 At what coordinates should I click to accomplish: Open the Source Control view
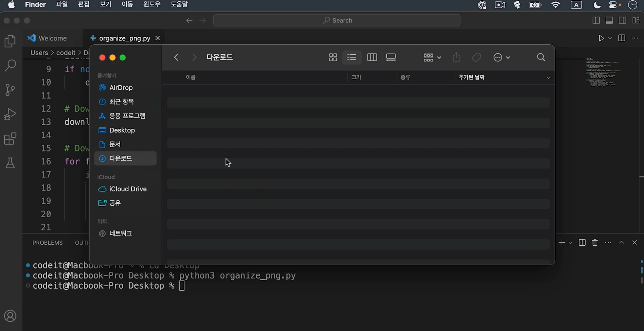(x=10, y=90)
